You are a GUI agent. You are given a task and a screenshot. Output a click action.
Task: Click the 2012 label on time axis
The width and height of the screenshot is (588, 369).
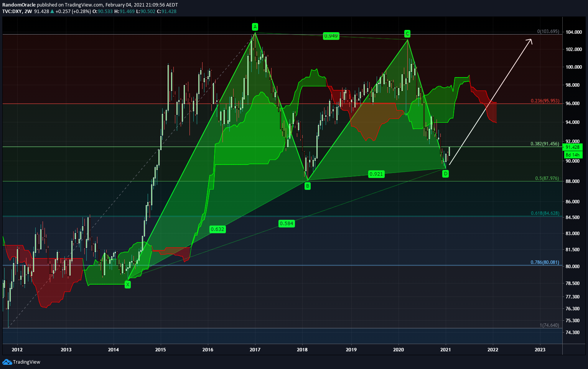pos(17,349)
